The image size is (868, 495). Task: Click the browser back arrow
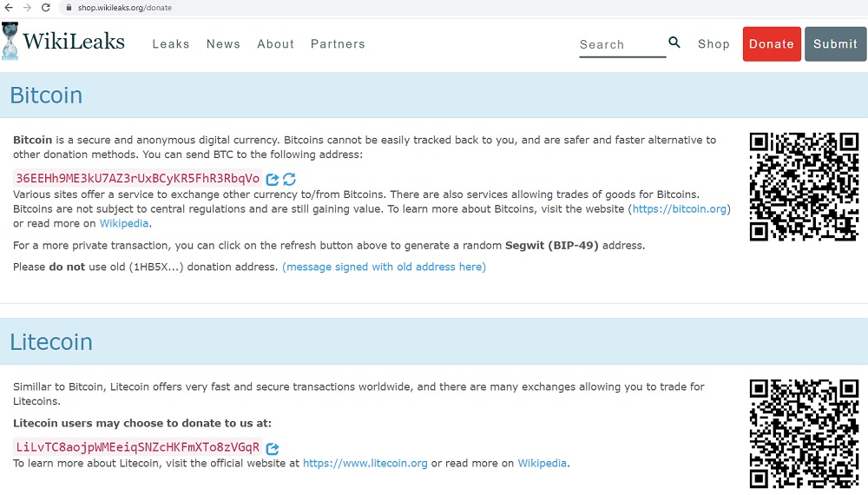pos(10,8)
